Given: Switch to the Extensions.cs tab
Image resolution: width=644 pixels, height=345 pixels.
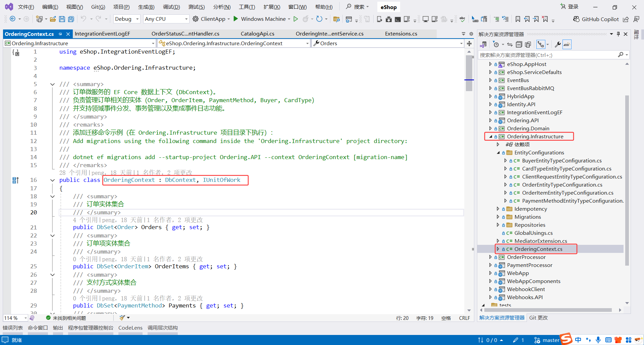Looking at the screenshot, I should point(401,34).
